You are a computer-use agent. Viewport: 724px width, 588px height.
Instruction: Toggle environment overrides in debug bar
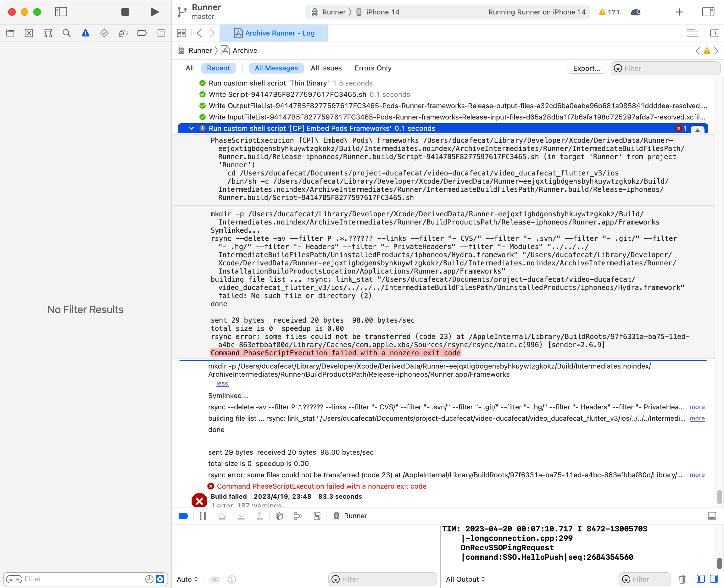pyautogui.click(x=317, y=516)
